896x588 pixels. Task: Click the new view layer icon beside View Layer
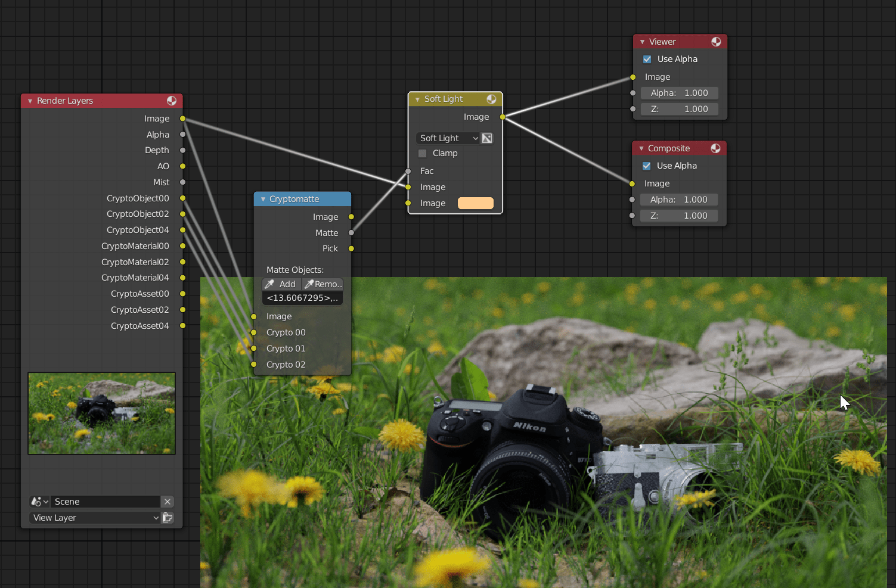pyautogui.click(x=168, y=518)
